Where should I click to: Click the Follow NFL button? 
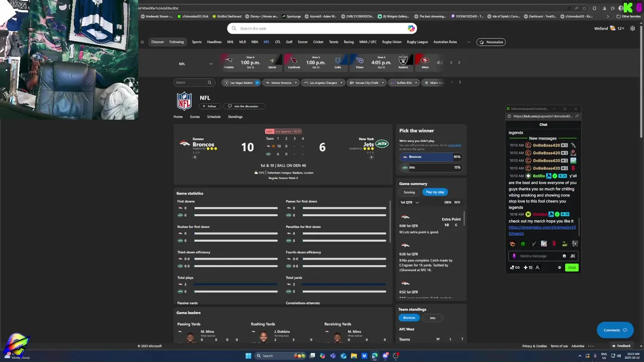coord(209,106)
